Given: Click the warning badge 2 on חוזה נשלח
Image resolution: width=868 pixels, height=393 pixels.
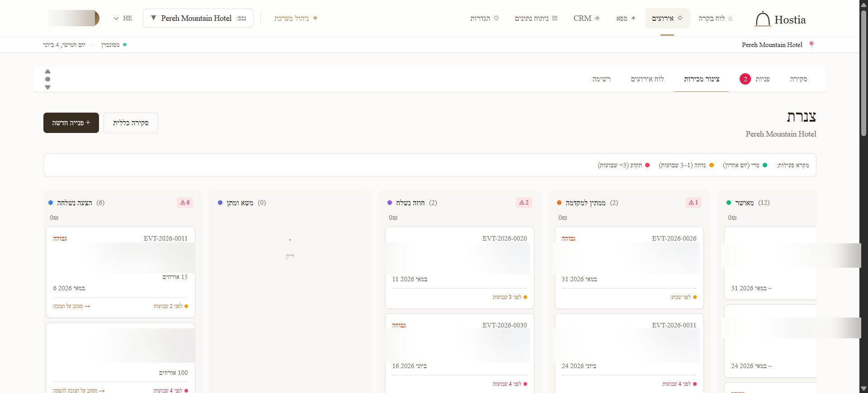Looking at the screenshot, I should pyautogui.click(x=524, y=203).
